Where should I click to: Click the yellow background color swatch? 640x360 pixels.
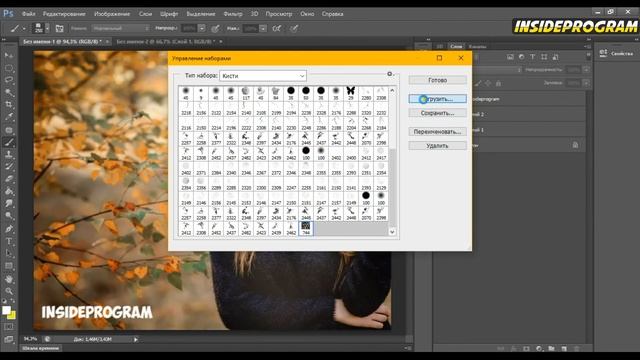[12, 316]
